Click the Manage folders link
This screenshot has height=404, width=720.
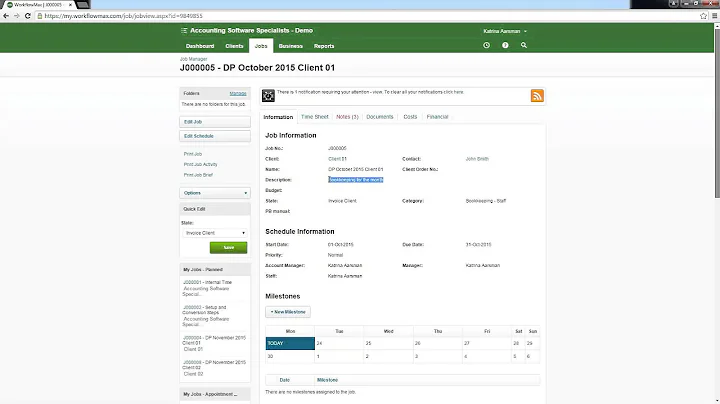point(238,93)
